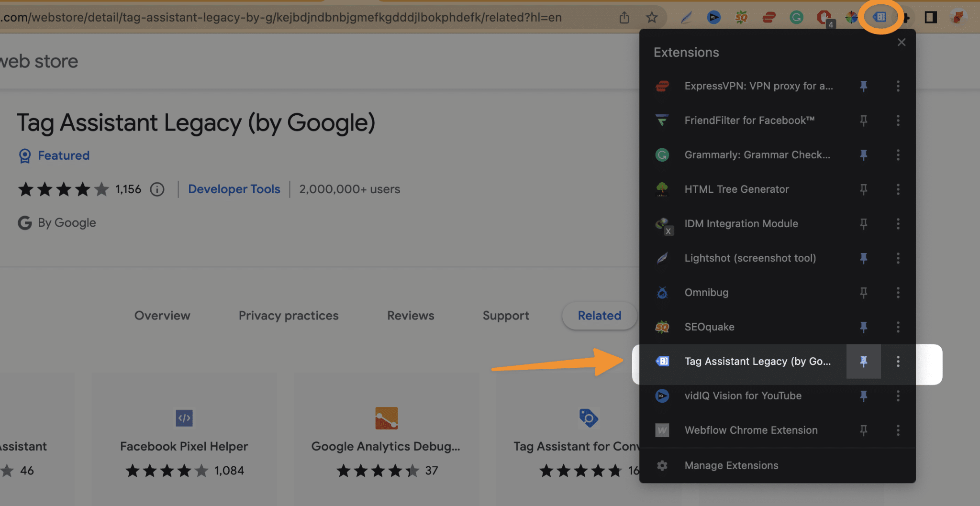
Task: Open the SEOquake toolbar icon
Action: click(741, 18)
